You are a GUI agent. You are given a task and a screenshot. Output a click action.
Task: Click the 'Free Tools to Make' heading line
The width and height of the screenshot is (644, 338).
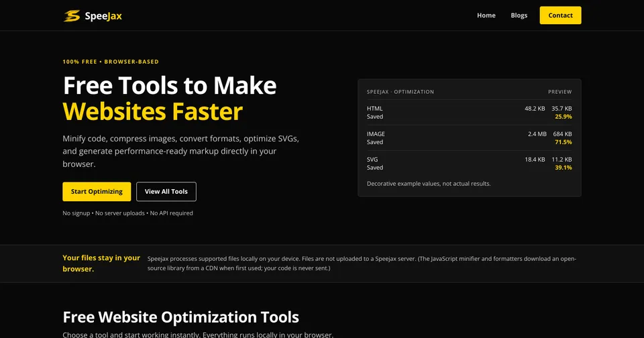tap(170, 85)
